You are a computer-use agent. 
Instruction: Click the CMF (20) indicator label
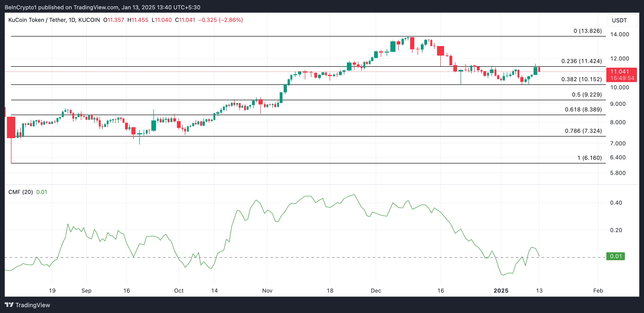(x=20, y=192)
